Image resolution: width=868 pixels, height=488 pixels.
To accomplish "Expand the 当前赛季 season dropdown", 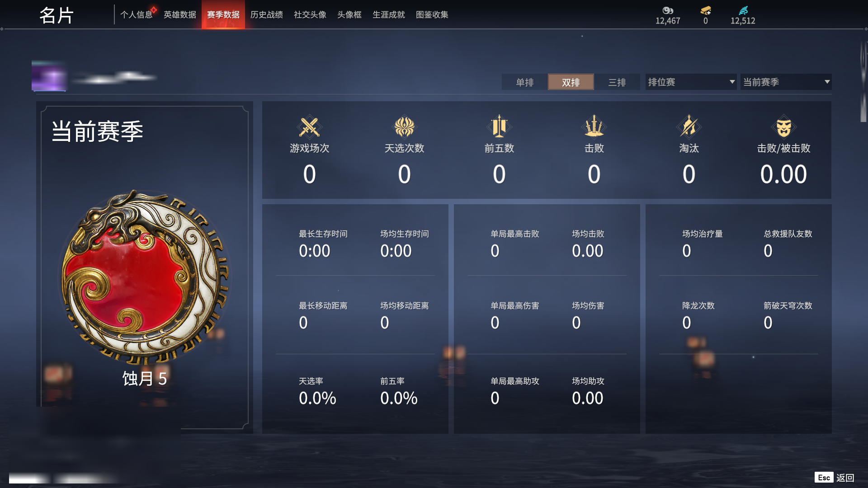I will [786, 82].
